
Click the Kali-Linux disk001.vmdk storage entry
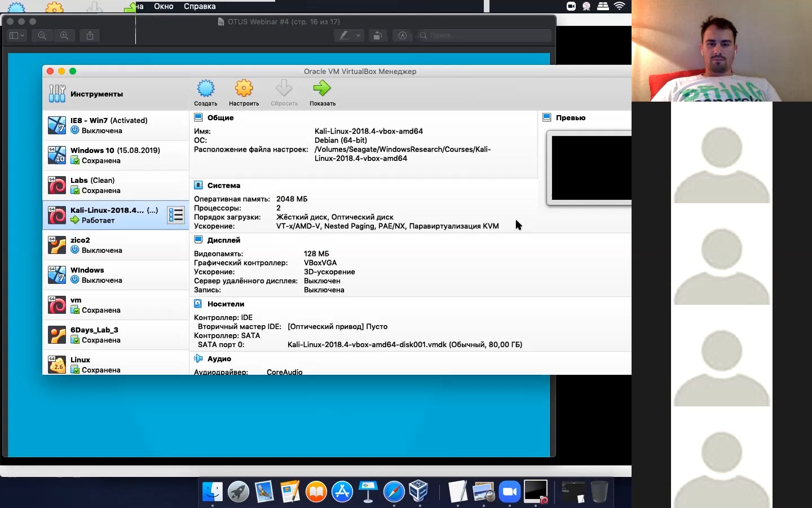(x=405, y=345)
